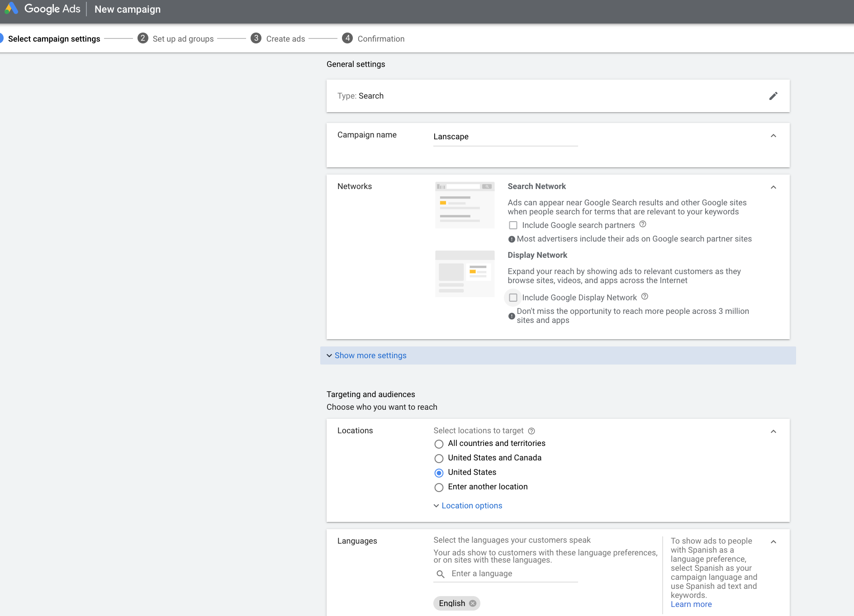Screen dimensions: 854x616
Task: Open help icon for Google search partners
Action: click(x=643, y=224)
